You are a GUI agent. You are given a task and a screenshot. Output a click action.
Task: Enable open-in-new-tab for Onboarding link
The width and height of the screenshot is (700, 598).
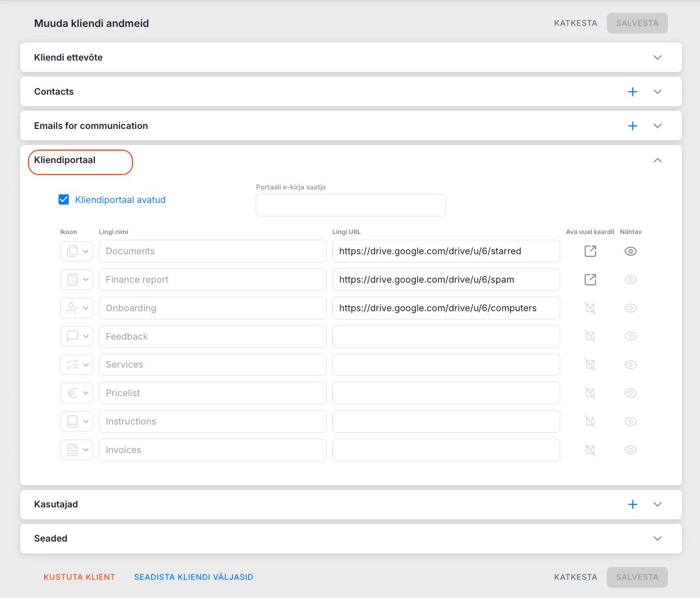pos(590,308)
